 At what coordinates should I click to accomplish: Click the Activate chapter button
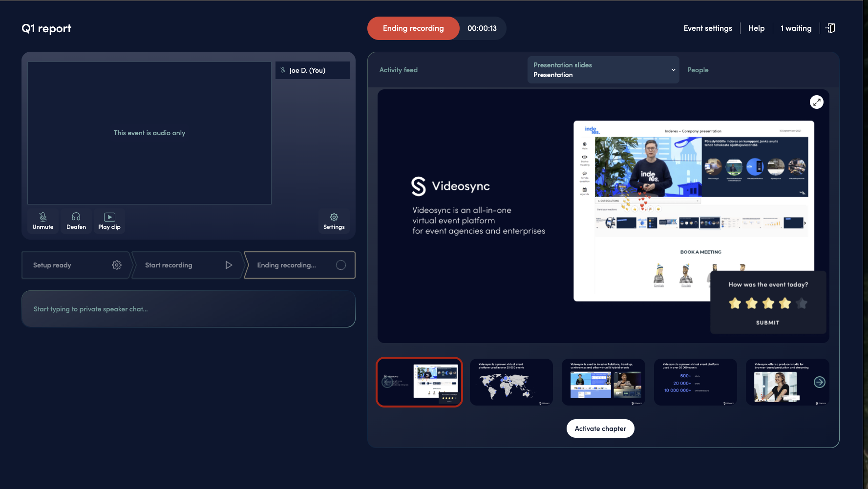click(x=600, y=428)
